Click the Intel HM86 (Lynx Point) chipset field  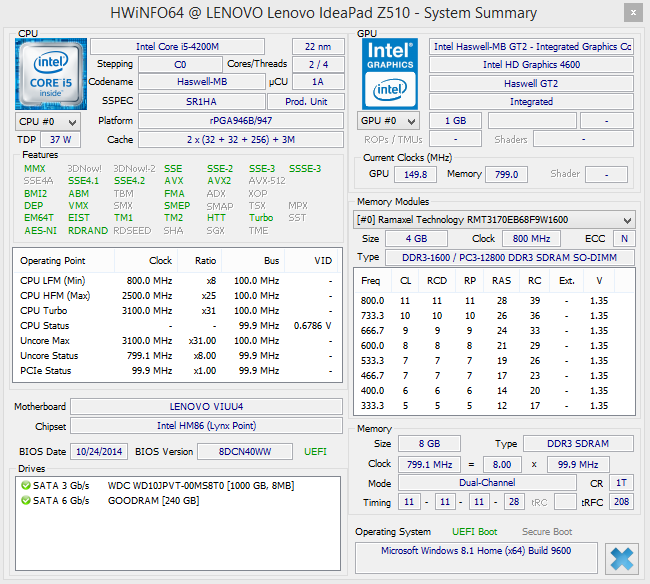[206, 426]
